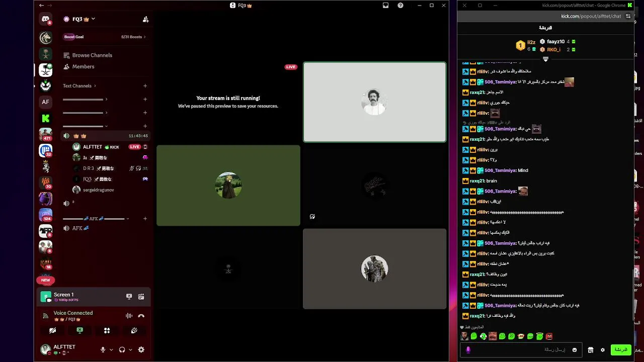644x362 pixels.
Task: Open the AF server in sidebar
Action: tap(46, 102)
